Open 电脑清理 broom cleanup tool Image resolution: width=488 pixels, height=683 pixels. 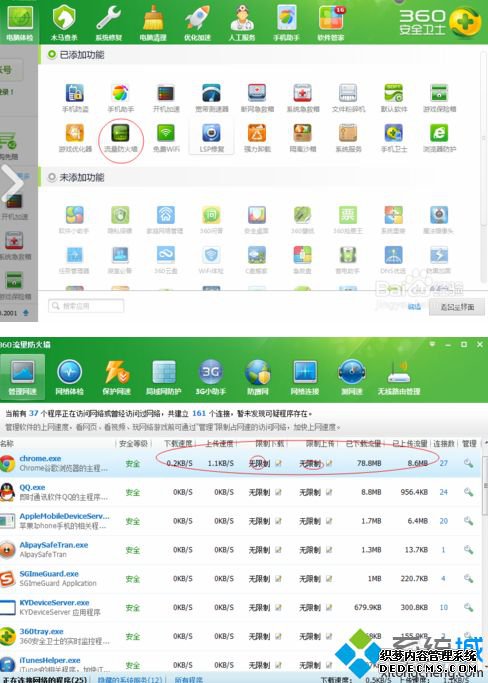click(x=153, y=23)
